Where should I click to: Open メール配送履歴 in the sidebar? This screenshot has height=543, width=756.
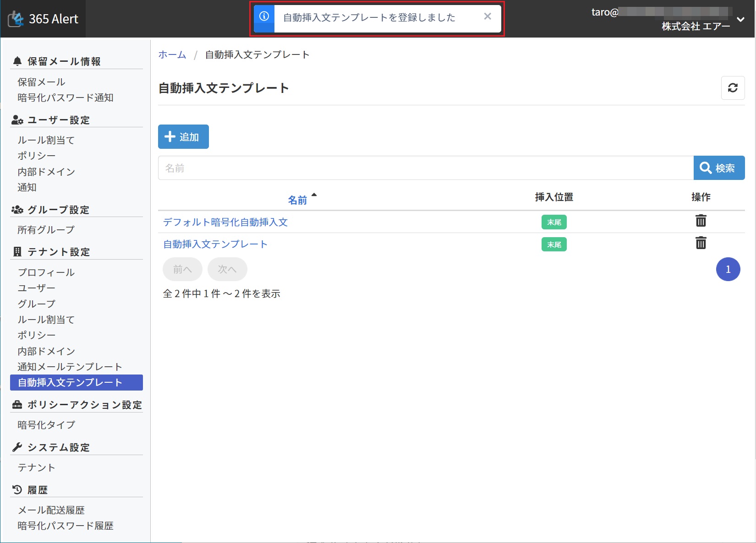tap(51, 510)
